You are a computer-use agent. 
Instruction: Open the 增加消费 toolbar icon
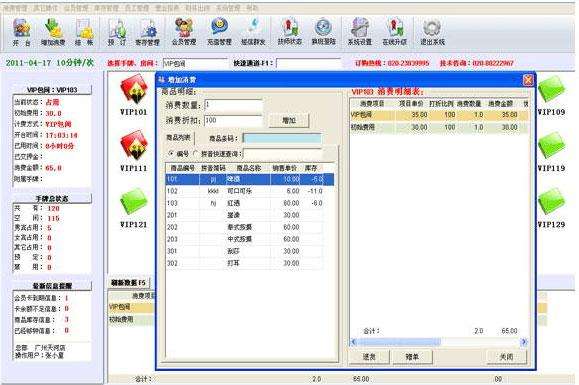[53, 32]
